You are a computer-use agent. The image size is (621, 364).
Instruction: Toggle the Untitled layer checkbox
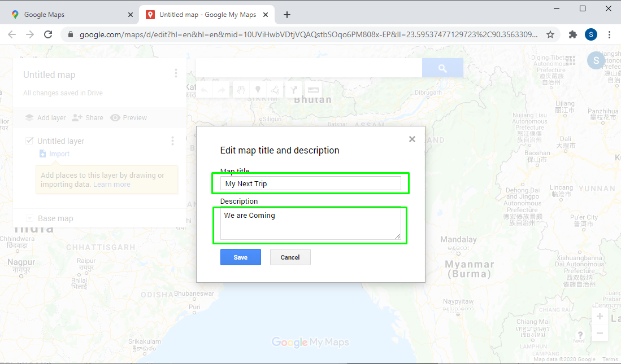(30, 141)
